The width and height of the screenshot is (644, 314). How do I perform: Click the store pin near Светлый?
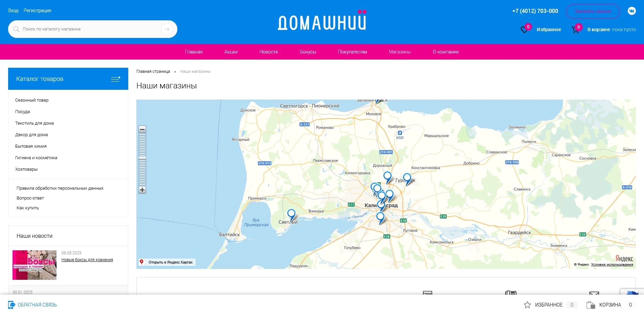291,214
